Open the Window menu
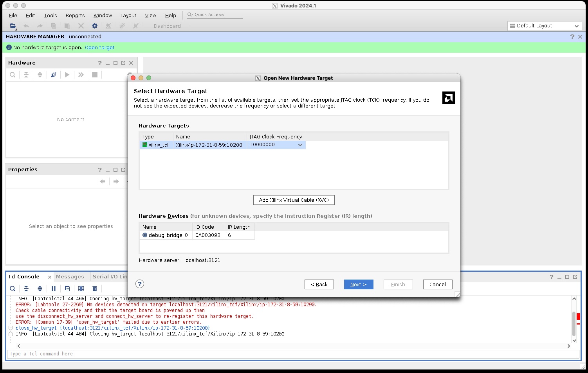This screenshot has height=373, width=588. tap(103, 16)
